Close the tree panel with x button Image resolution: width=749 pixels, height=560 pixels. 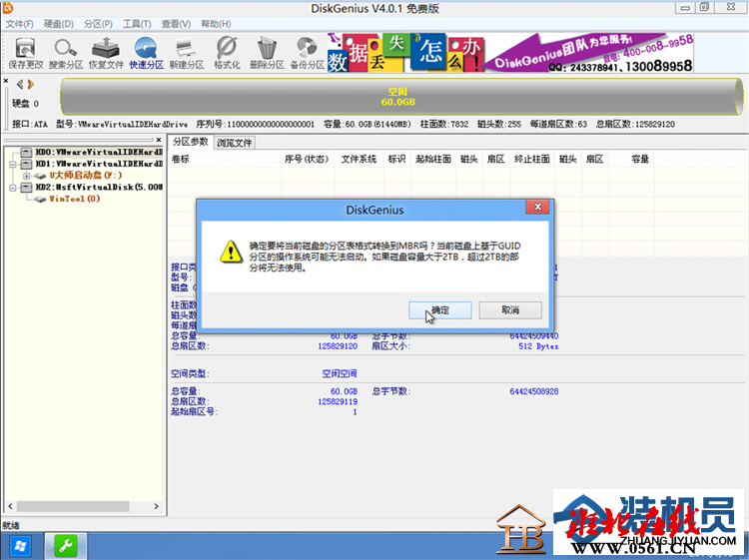pos(159,140)
